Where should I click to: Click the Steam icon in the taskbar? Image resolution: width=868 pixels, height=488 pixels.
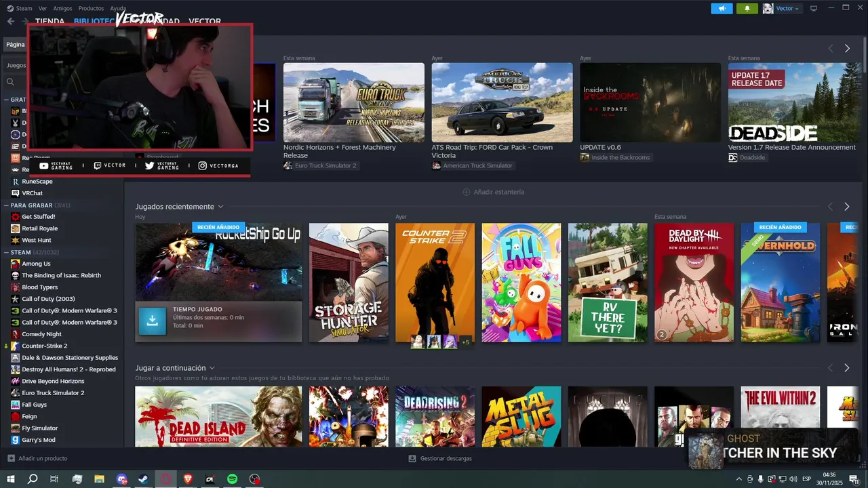coord(144,479)
